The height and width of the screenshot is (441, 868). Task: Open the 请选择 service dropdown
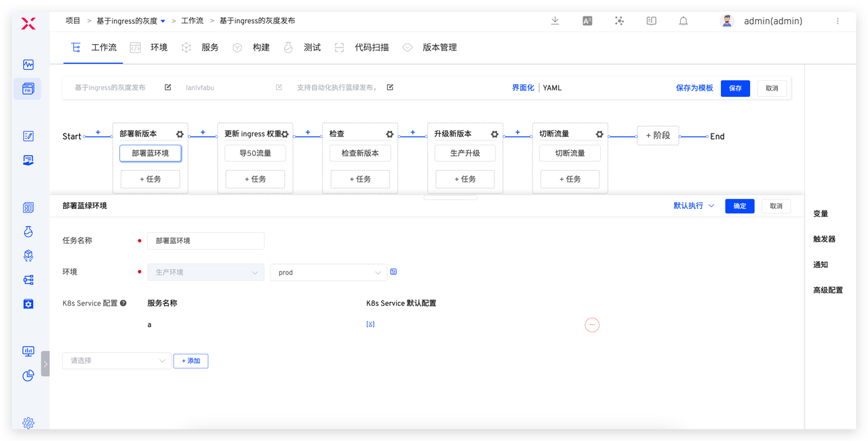point(116,361)
